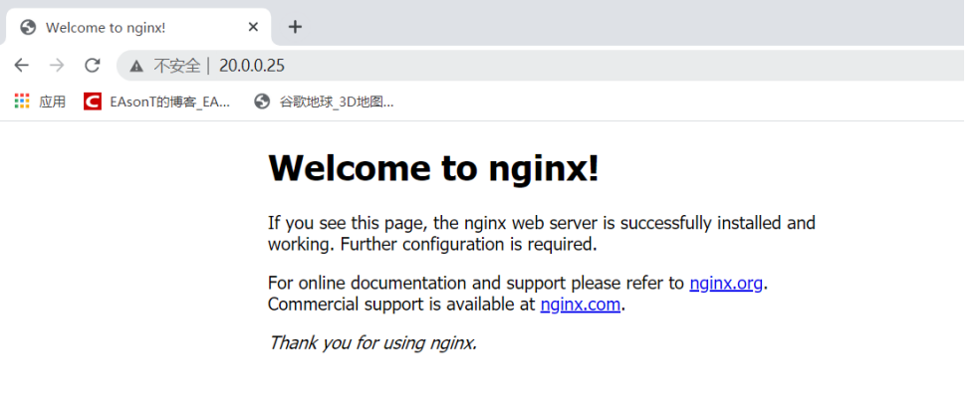Click the 应用 bookmarks bar label
Screen dimensions: 980x415
pos(53,102)
